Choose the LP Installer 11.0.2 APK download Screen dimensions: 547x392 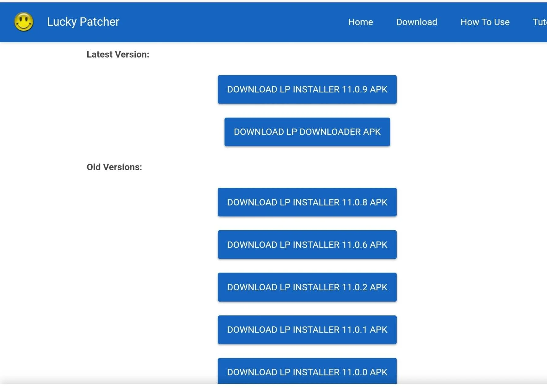(307, 287)
